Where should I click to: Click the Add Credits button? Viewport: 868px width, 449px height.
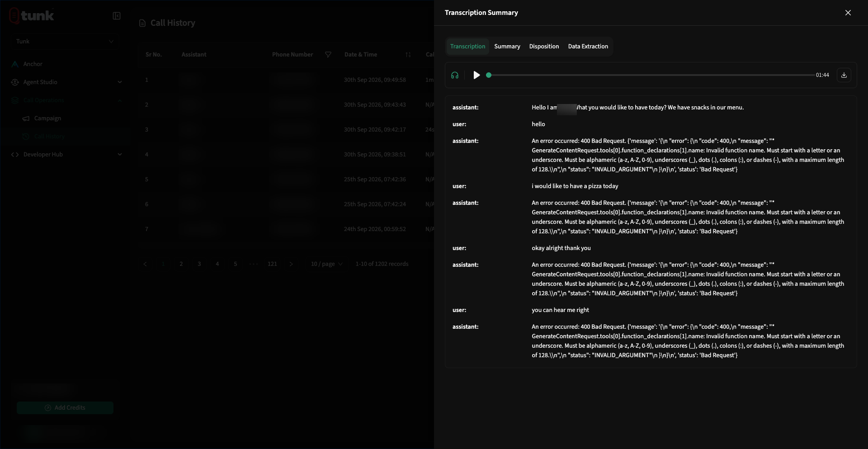65,408
